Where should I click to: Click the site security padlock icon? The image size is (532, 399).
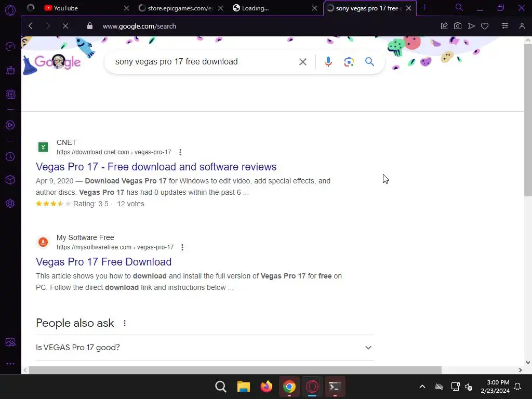(89, 26)
